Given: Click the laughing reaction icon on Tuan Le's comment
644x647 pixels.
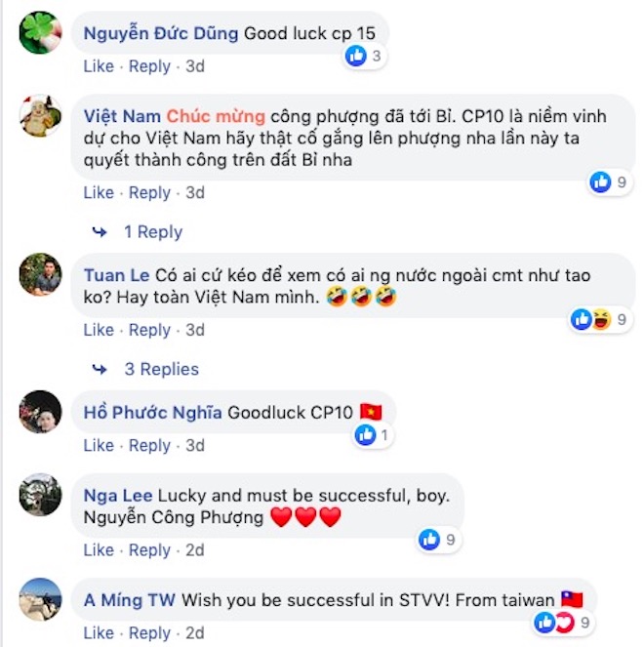Looking at the screenshot, I should [601, 320].
